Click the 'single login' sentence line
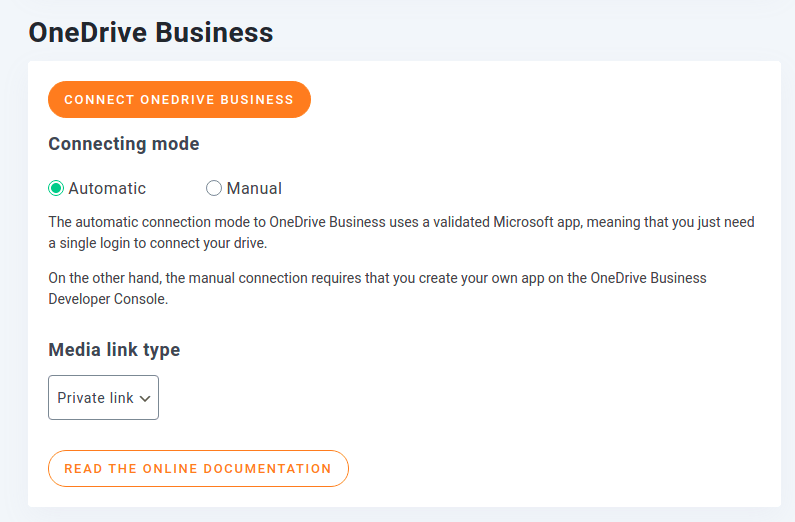The width and height of the screenshot is (795, 522). click(x=158, y=243)
